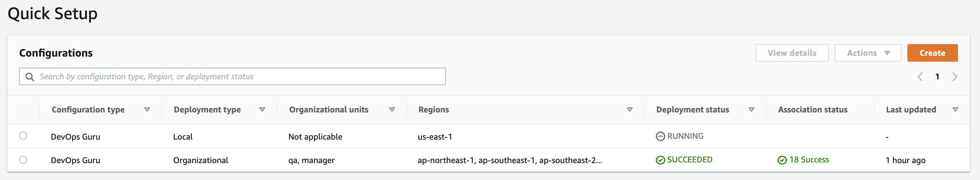Select the Local DevOps Guru row

[23, 136]
